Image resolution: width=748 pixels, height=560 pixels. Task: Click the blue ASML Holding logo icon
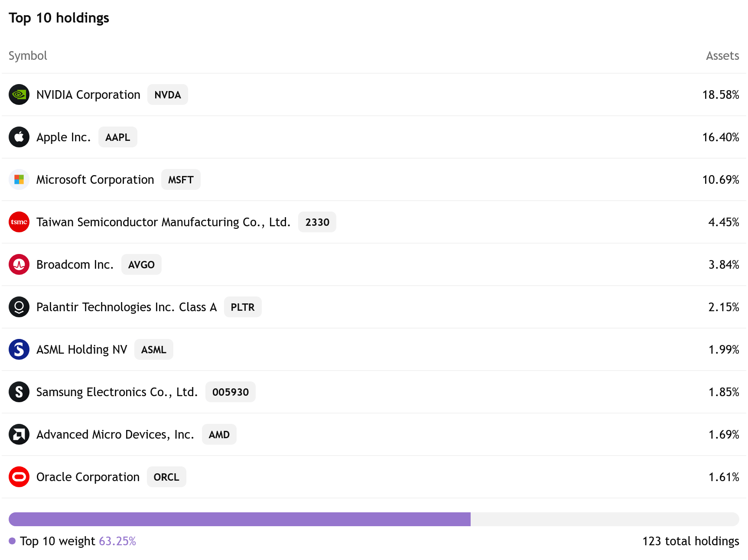tap(19, 349)
